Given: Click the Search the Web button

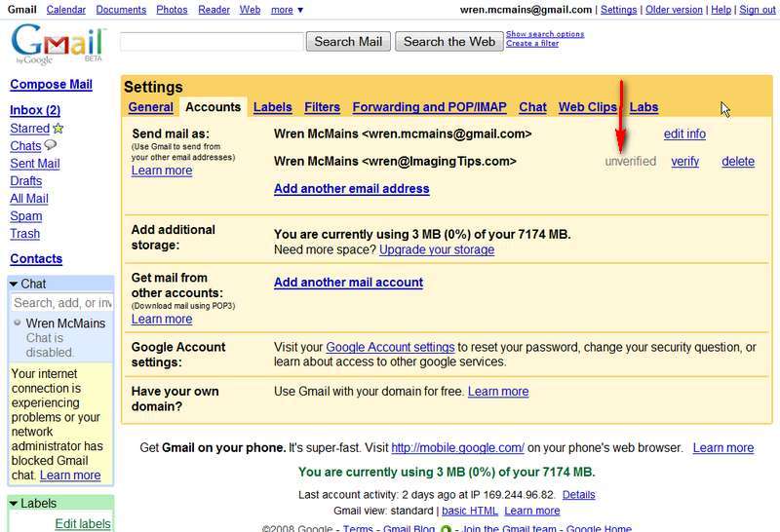Looking at the screenshot, I should 449,42.
